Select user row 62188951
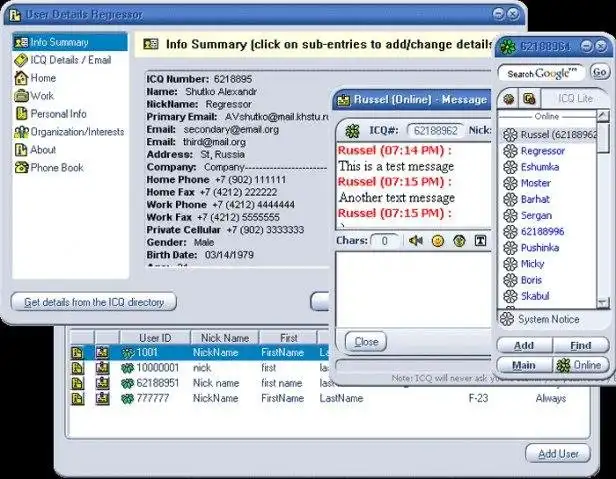The width and height of the screenshot is (616, 479). (x=200, y=383)
